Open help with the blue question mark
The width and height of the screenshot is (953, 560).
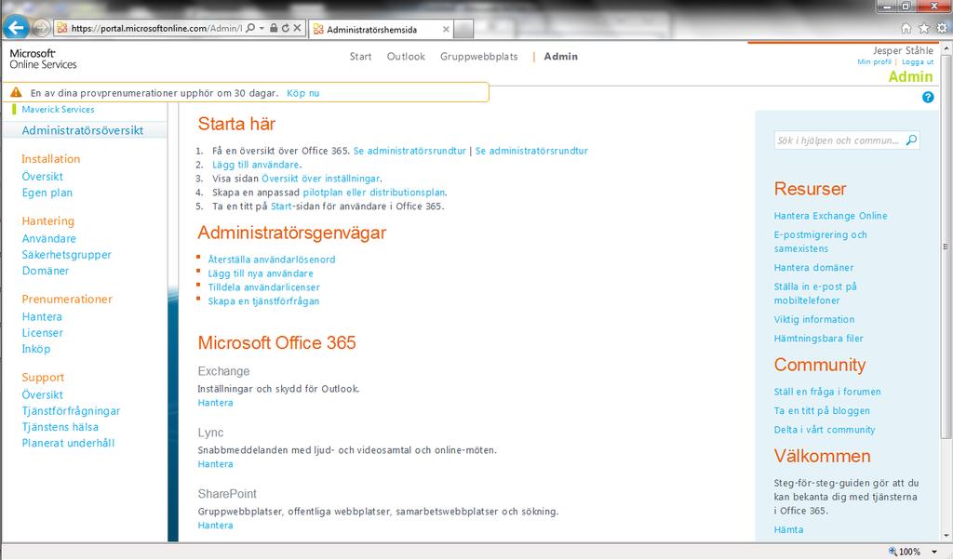point(928,97)
